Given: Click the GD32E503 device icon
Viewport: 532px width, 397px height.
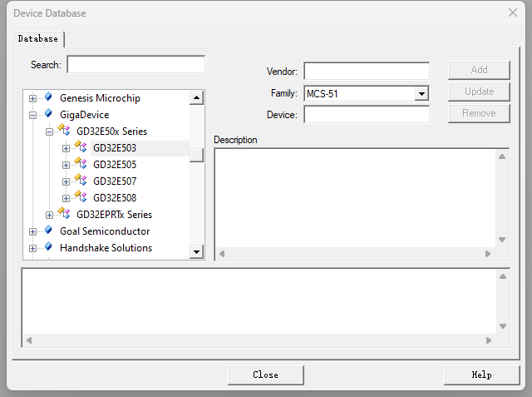Looking at the screenshot, I should tap(81, 146).
